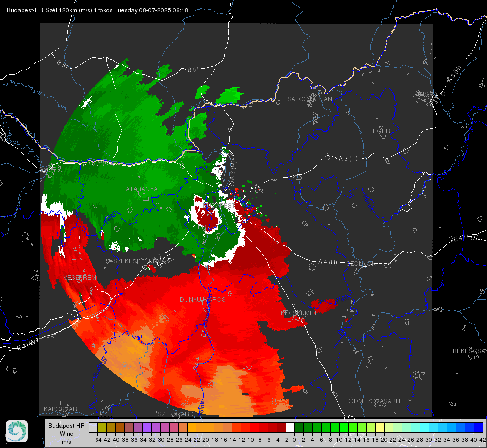The width and height of the screenshot is (487, 448).
Task: Click the 'Budapest-HR Wind m/s' legend label
Action: pos(66,434)
